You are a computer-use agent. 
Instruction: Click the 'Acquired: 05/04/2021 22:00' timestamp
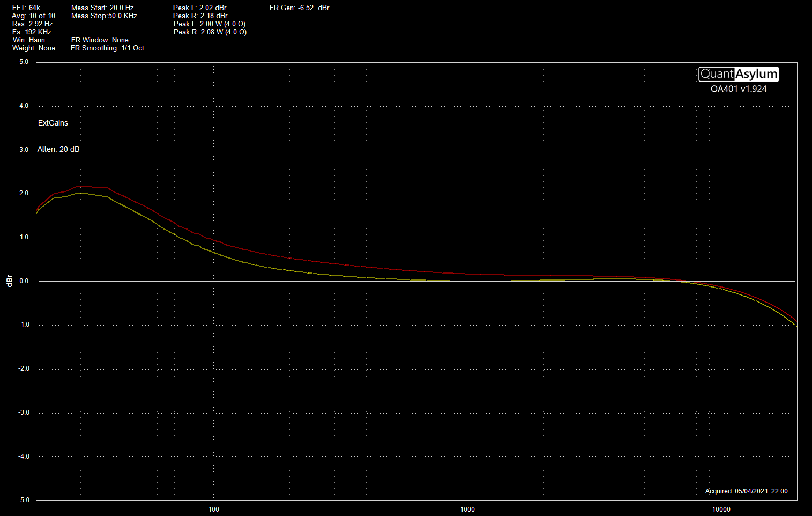coord(747,491)
